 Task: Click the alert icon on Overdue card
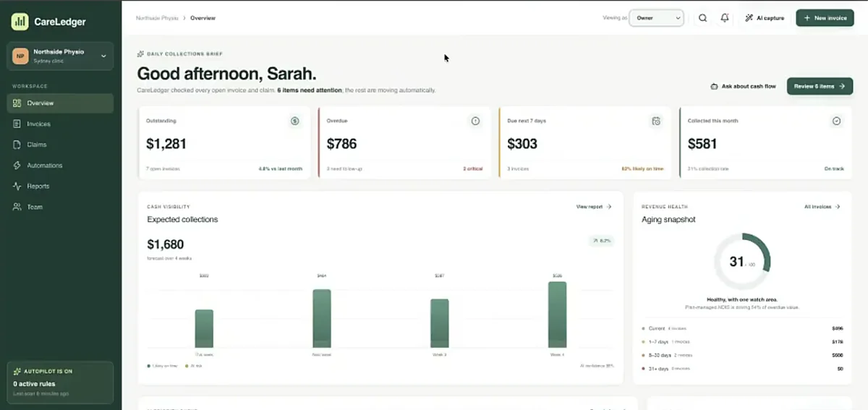[x=475, y=121]
